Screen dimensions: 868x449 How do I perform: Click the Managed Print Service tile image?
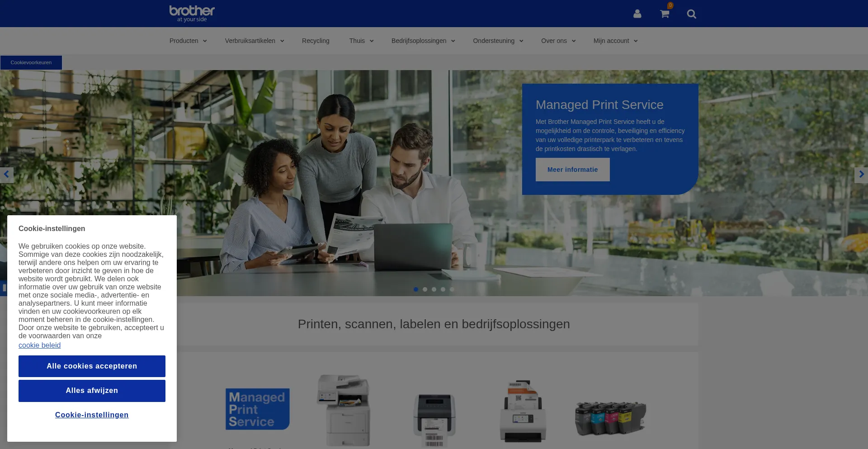pyautogui.click(x=257, y=409)
